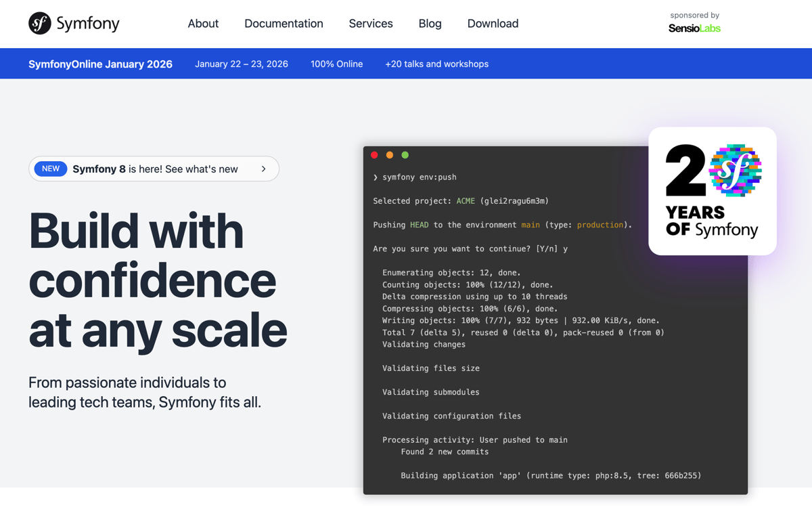Click '+20 talks and workshops' in the banner
The height and width of the screenshot is (520, 812).
(x=436, y=63)
